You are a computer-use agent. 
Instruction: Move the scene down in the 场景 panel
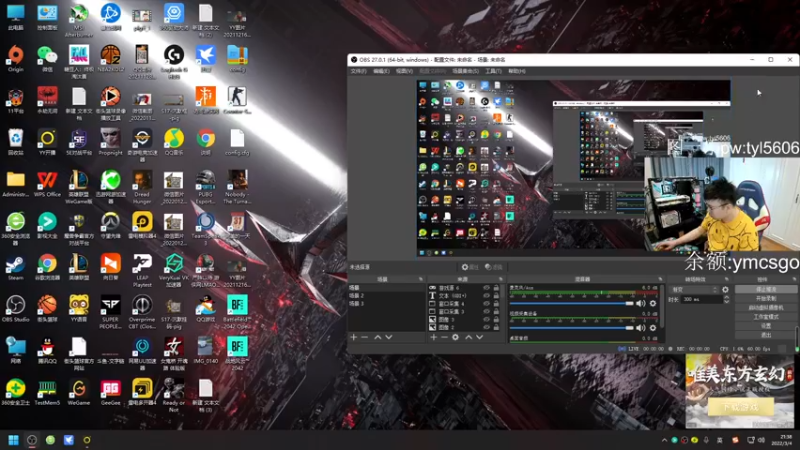[389, 337]
